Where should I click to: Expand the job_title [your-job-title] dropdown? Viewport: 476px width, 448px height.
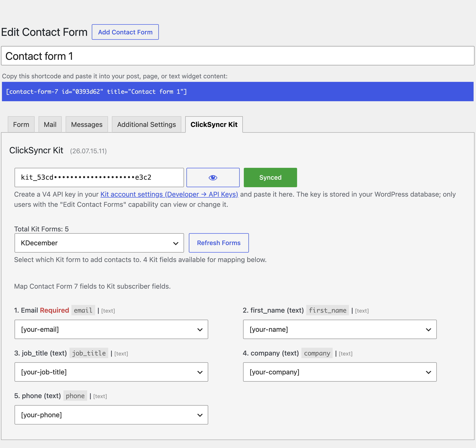click(111, 372)
